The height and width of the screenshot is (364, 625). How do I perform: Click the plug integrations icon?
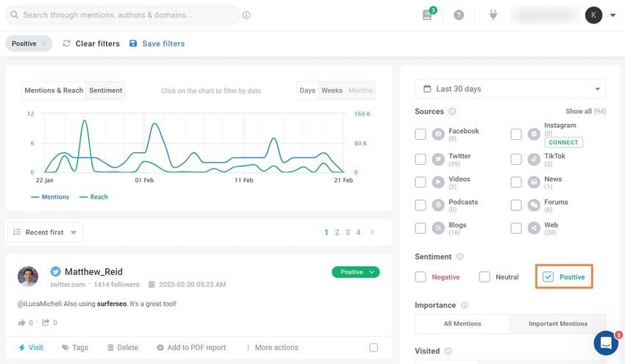493,15
